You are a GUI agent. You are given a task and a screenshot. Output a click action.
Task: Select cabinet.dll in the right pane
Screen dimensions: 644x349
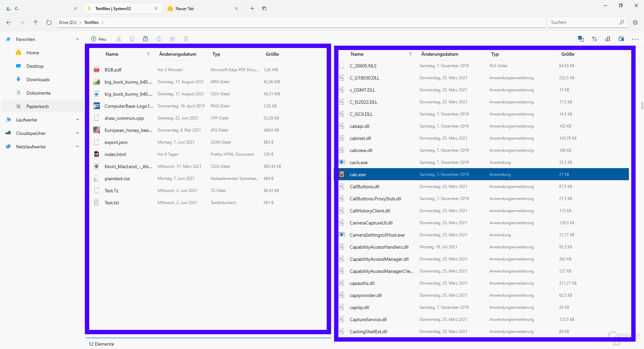coord(484,138)
